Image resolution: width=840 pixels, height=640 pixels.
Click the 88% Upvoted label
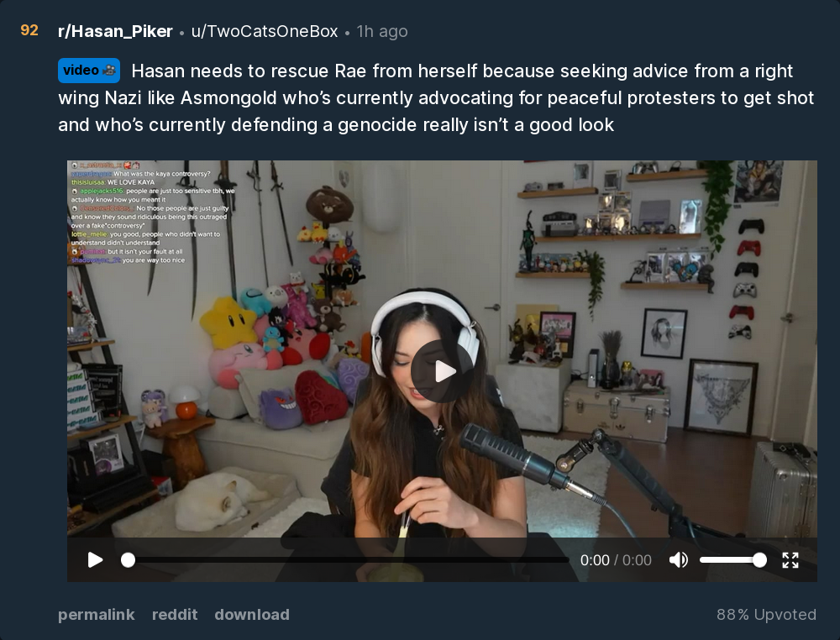[766, 614]
